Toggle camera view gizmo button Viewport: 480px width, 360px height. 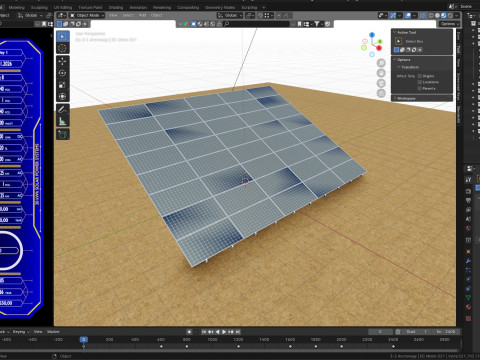(381, 83)
